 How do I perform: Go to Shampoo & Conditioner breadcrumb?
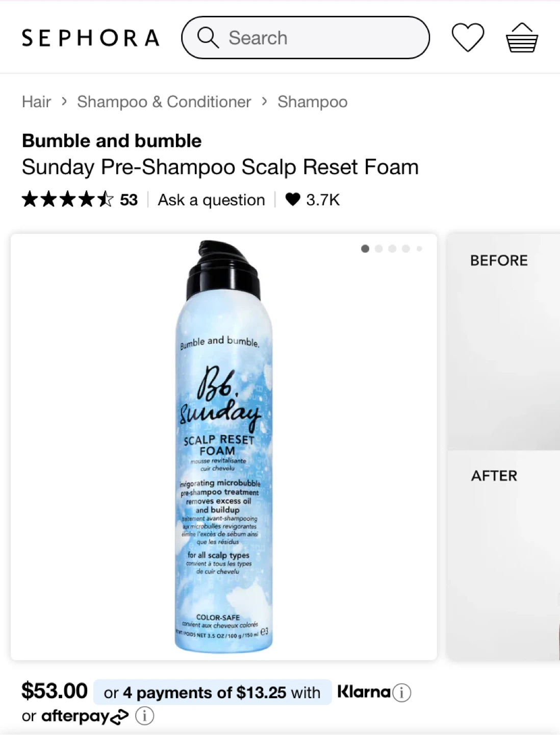click(164, 102)
